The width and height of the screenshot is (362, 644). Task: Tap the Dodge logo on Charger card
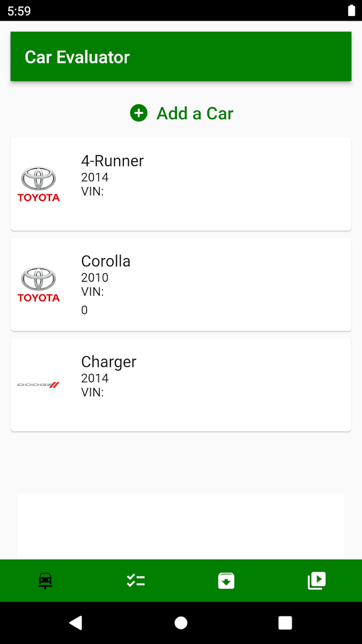[x=38, y=385]
